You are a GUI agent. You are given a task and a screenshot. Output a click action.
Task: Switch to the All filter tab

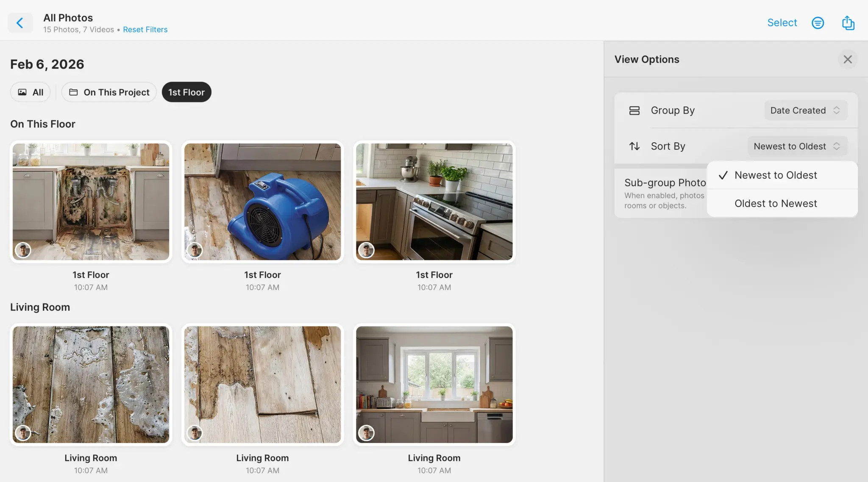pyautogui.click(x=31, y=92)
